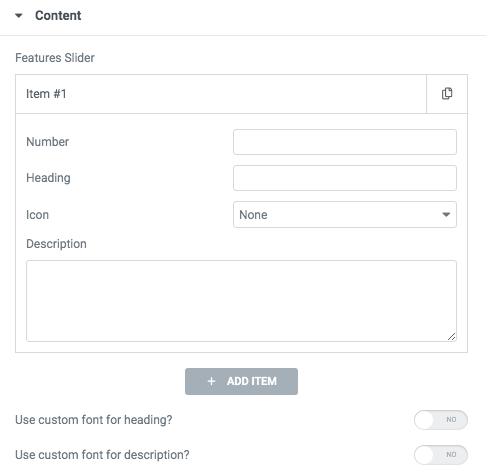
Task: Collapse the Content section arrow
Action: [19, 15]
